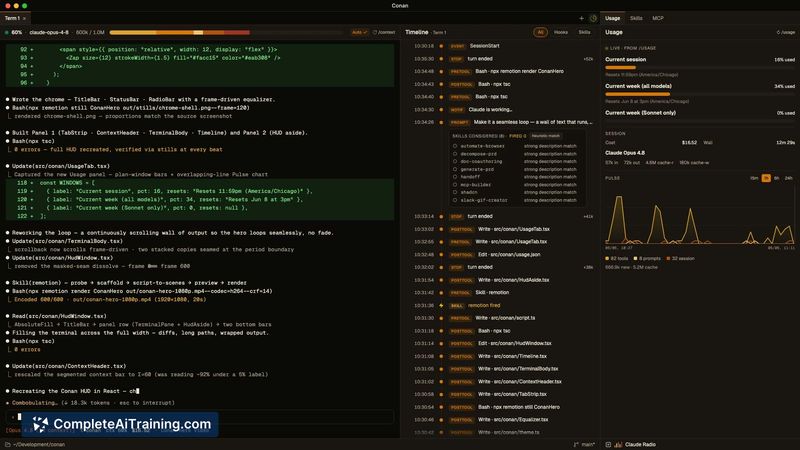Select the slack-gif-creator skill radio
This screenshot has height=450, width=800.
[x=455, y=200]
